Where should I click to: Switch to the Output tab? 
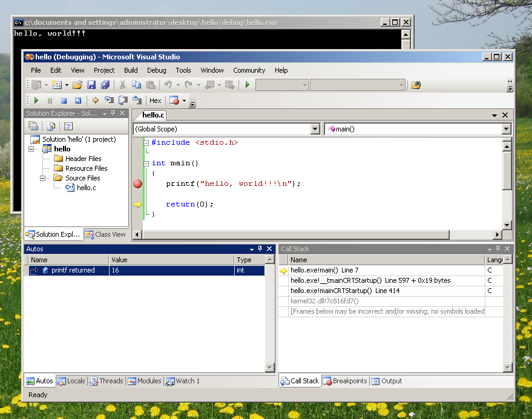(387, 381)
